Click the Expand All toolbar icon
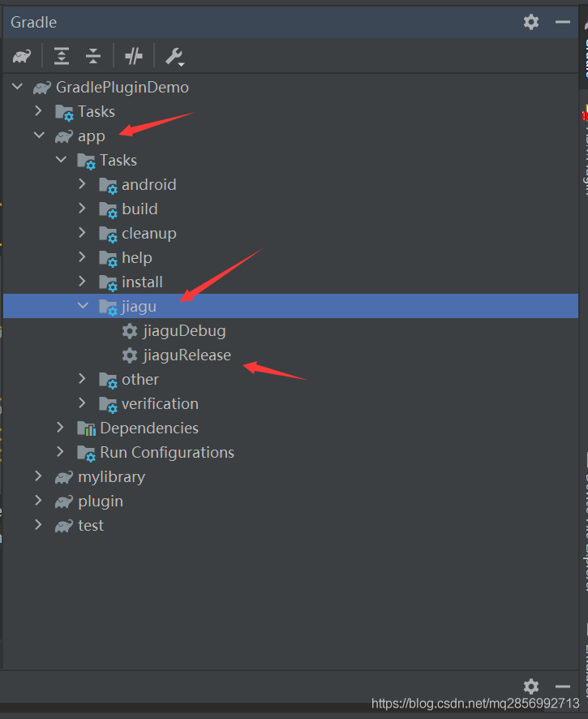588x719 pixels. pyautogui.click(x=62, y=56)
